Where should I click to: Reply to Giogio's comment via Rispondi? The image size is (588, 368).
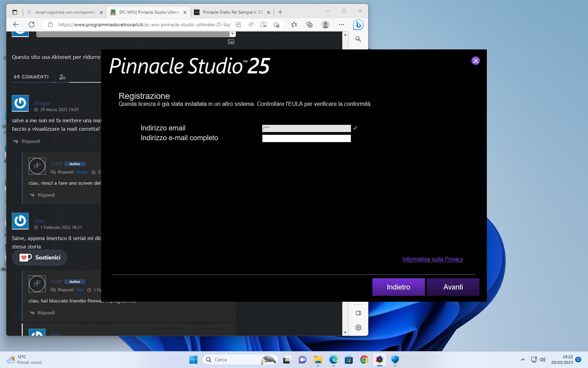click(x=31, y=141)
